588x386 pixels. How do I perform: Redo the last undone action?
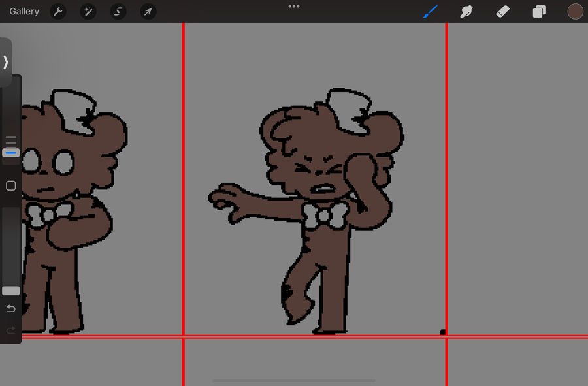coord(11,330)
